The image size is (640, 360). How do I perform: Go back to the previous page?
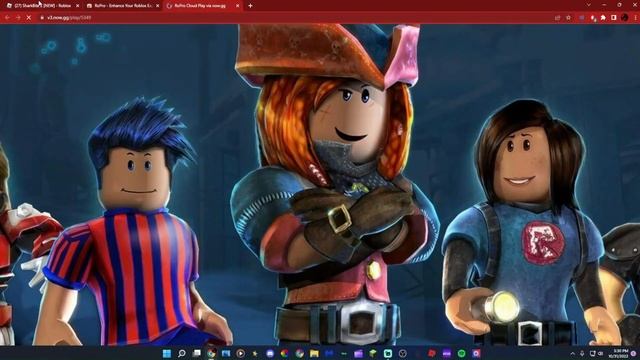[7, 18]
